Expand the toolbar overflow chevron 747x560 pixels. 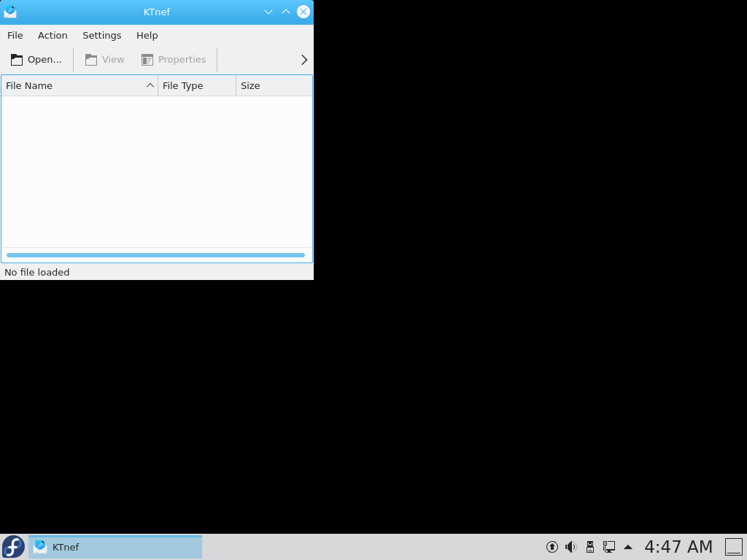[x=304, y=60]
